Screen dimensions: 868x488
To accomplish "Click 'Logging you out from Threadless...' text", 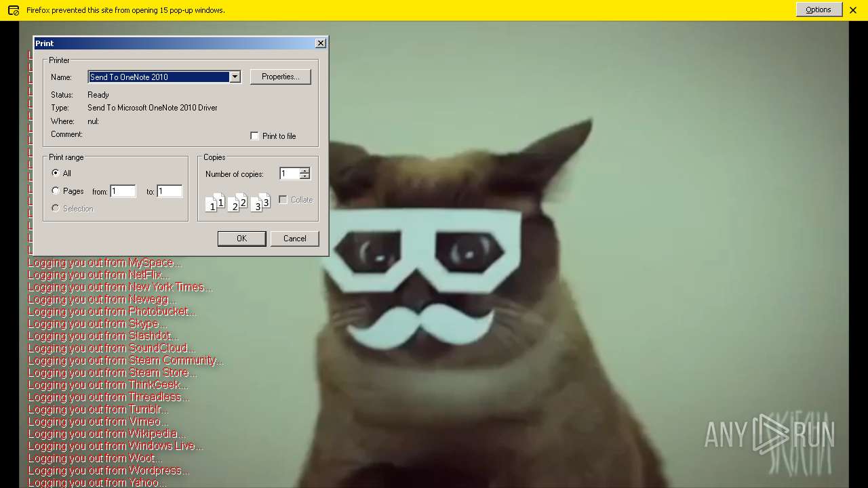I will pos(108,396).
